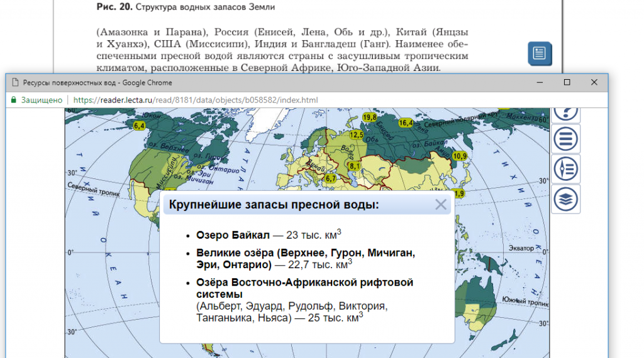Click the оз. Онтарио map label
This screenshot has height=358, width=644.
(218, 168)
